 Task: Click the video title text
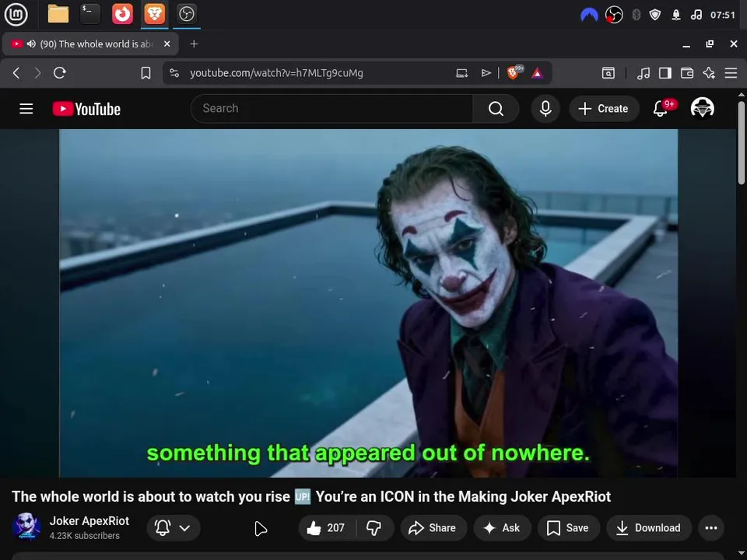[x=311, y=496]
